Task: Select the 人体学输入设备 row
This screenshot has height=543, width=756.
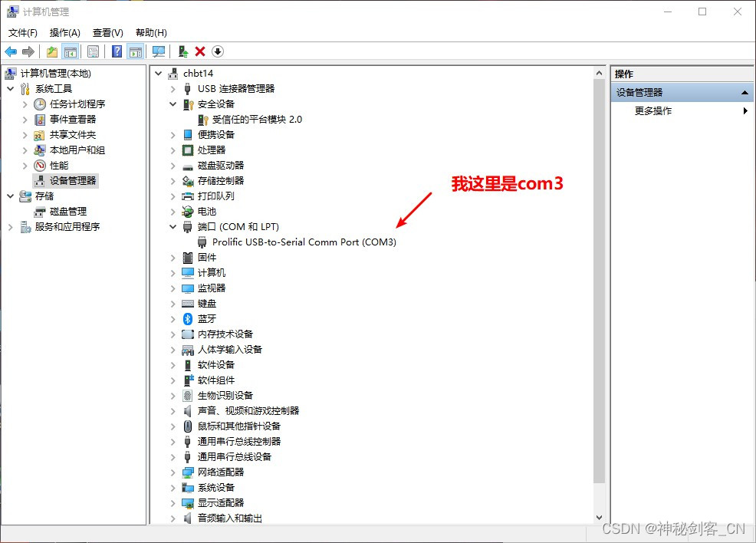Action: click(x=229, y=350)
